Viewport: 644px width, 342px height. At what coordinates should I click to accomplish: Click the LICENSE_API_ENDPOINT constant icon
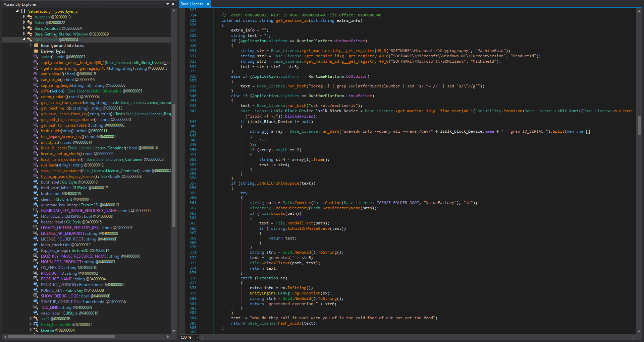(x=36, y=233)
